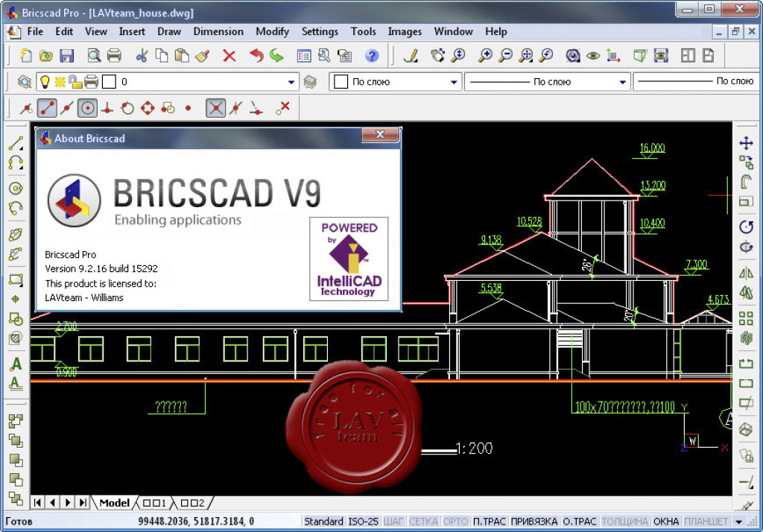Click the Save floppy disk icon

pos(66,56)
